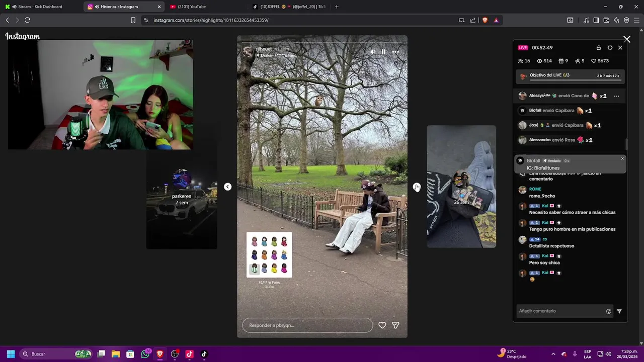View the 514 viewers count

click(x=544, y=61)
